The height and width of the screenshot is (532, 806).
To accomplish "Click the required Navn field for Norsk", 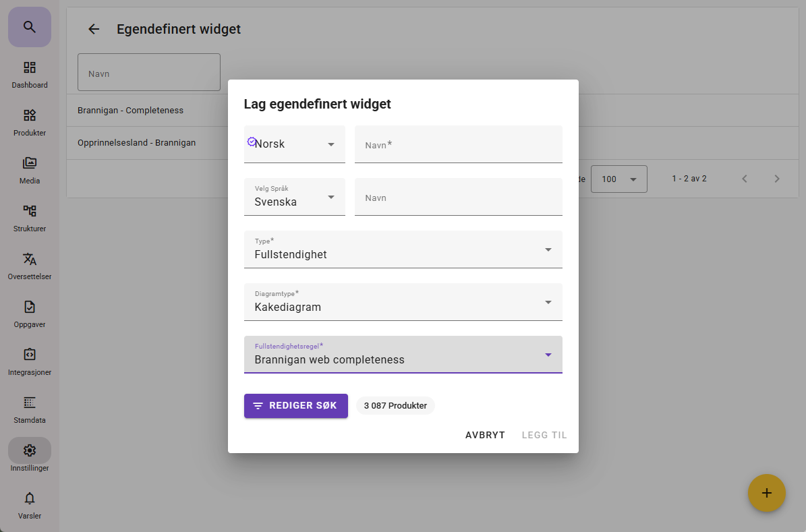I will pyautogui.click(x=459, y=144).
